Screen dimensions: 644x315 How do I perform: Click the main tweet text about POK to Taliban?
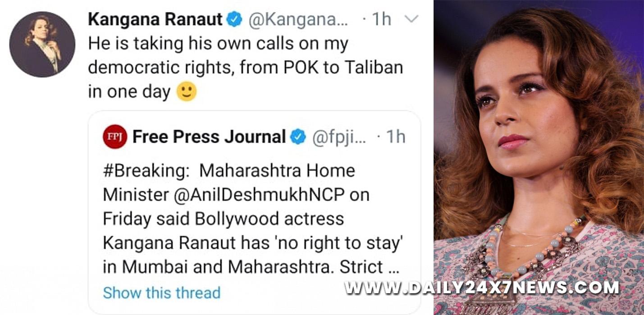(x=245, y=68)
